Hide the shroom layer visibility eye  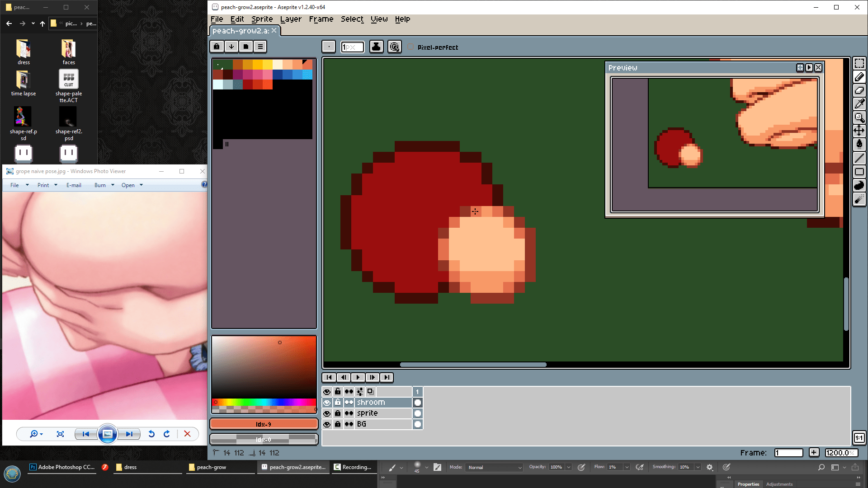coord(327,403)
